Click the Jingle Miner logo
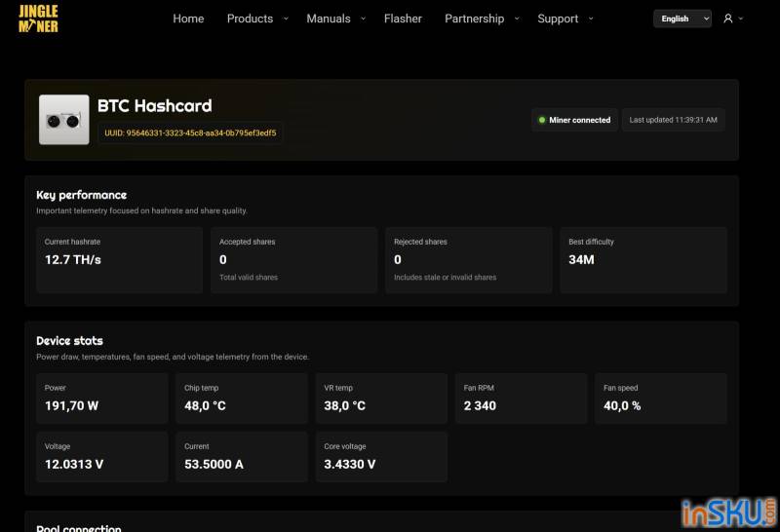 (x=38, y=19)
